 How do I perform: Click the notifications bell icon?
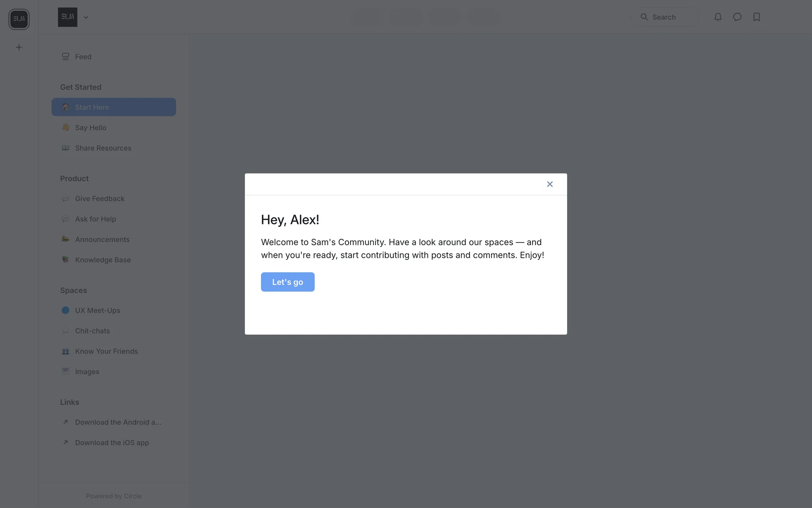(718, 17)
